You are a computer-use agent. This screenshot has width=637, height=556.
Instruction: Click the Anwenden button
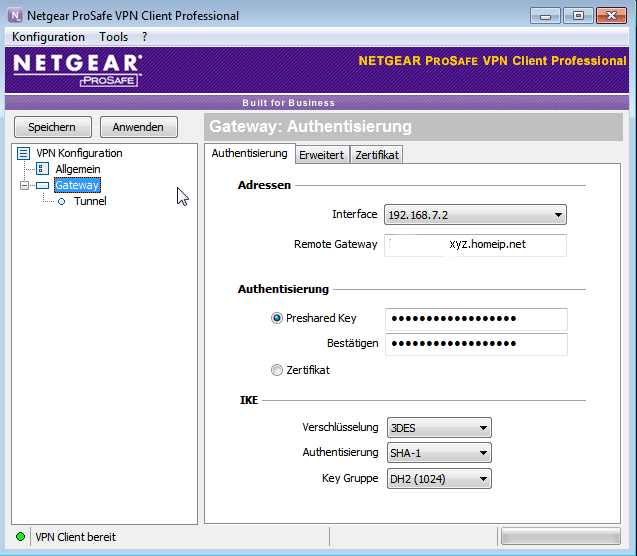pyautogui.click(x=139, y=127)
